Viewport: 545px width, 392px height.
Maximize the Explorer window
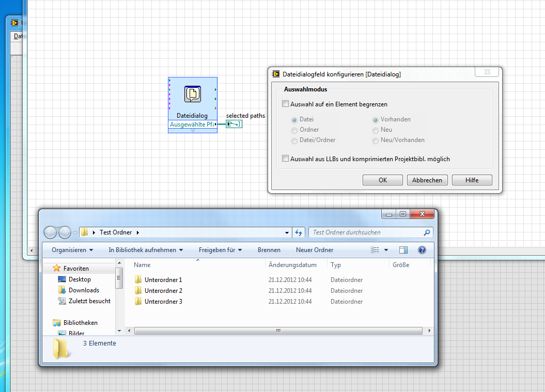pyautogui.click(x=403, y=214)
